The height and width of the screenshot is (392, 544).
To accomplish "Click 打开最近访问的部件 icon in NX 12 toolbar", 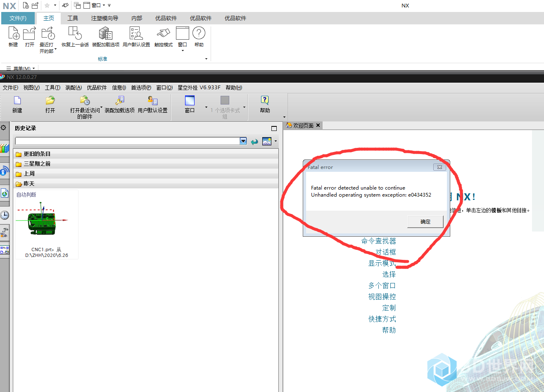I will tap(85, 100).
